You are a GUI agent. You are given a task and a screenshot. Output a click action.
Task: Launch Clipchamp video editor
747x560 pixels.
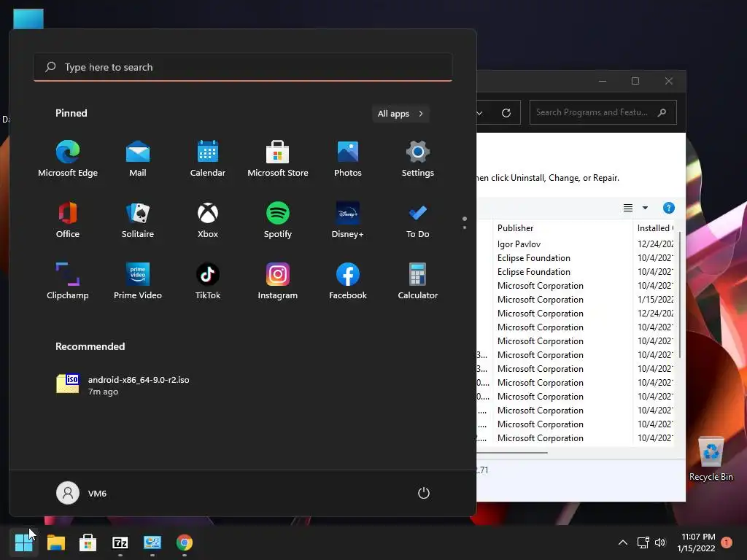68,281
